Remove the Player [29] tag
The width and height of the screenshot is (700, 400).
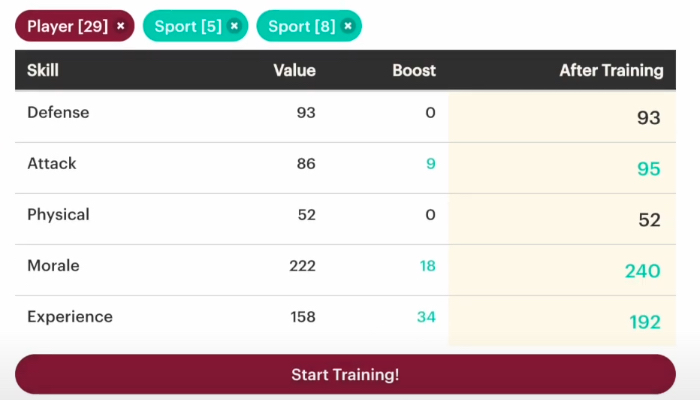(x=121, y=26)
